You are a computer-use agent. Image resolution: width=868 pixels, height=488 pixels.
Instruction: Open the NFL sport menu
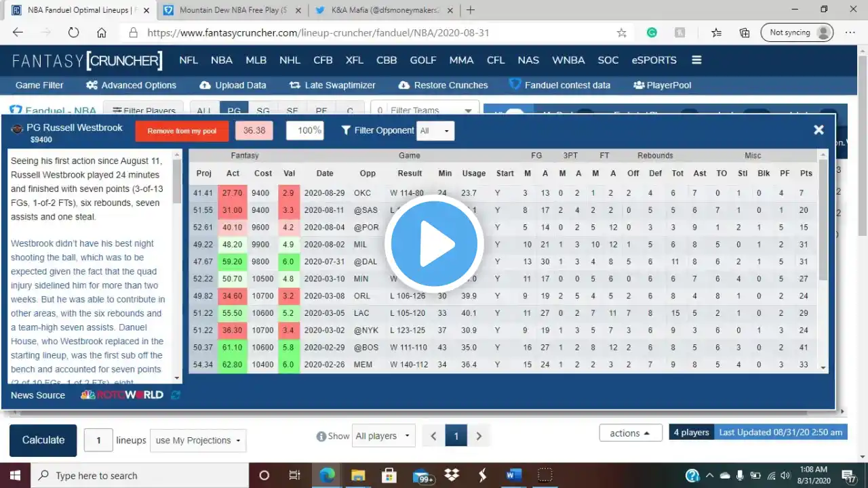pyautogui.click(x=189, y=60)
